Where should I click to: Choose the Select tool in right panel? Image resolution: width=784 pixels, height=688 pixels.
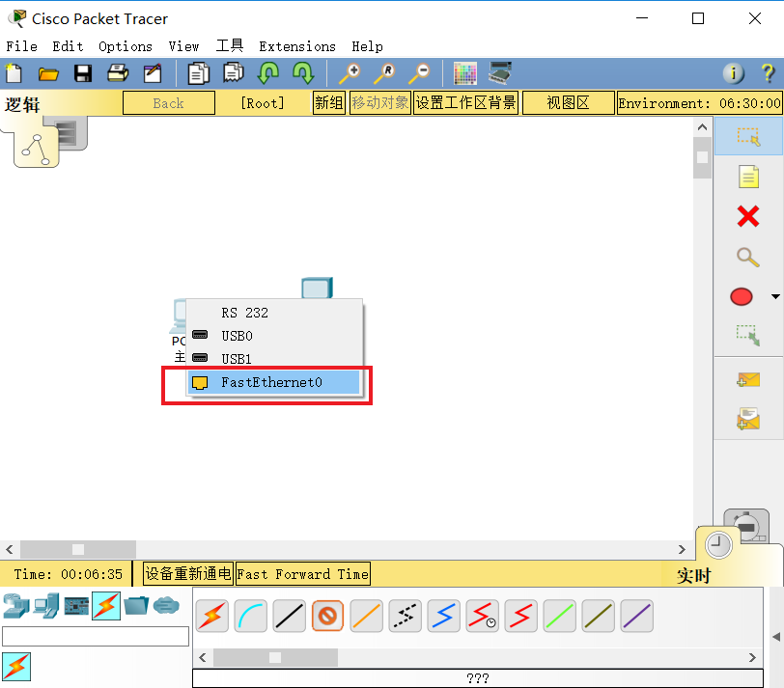pos(748,136)
